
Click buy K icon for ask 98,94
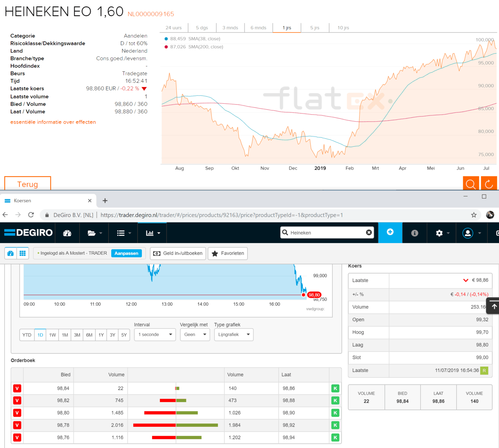(x=335, y=438)
